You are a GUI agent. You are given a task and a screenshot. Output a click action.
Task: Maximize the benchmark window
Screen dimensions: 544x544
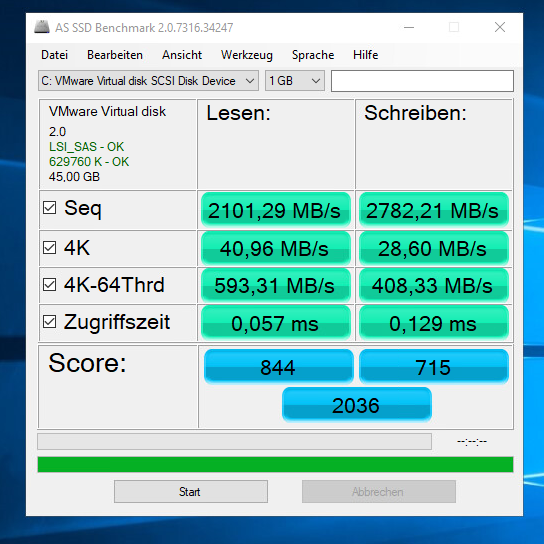pos(454,27)
